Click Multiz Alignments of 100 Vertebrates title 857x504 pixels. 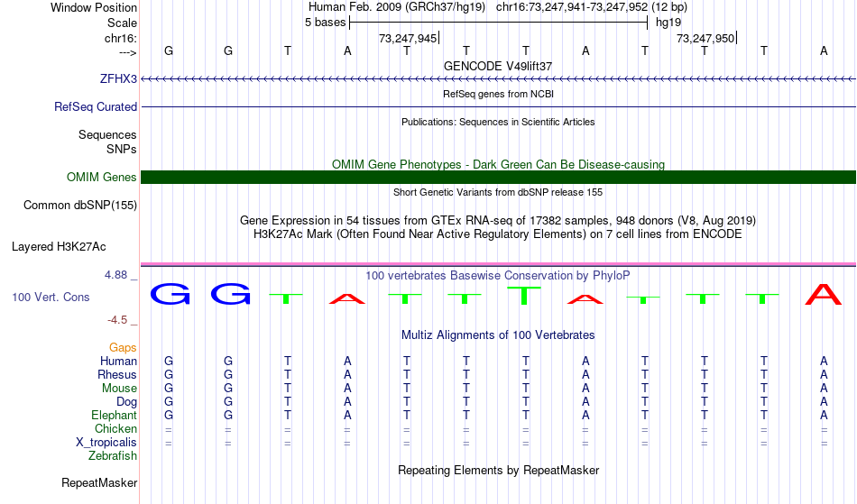[498, 335]
